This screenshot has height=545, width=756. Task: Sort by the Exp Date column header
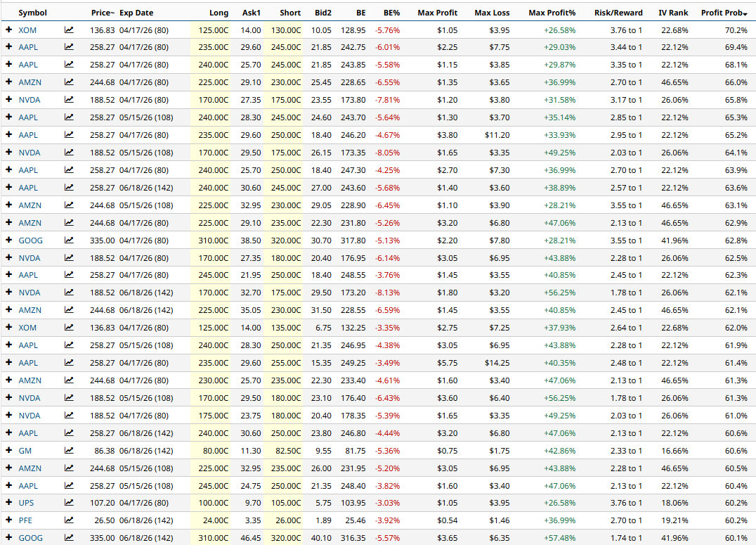(136, 13)
